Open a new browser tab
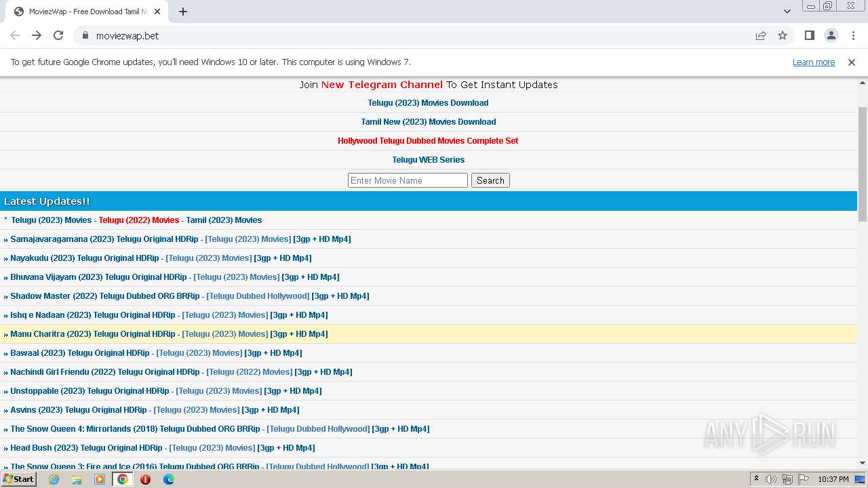Screen dimensions: 868x488 pyautogui.click(x=183, y=12)
